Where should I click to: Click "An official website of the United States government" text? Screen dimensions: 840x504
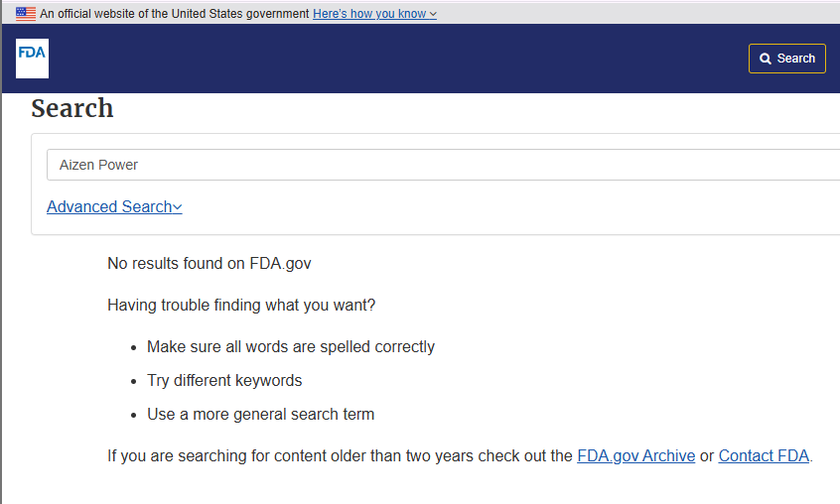175,14
